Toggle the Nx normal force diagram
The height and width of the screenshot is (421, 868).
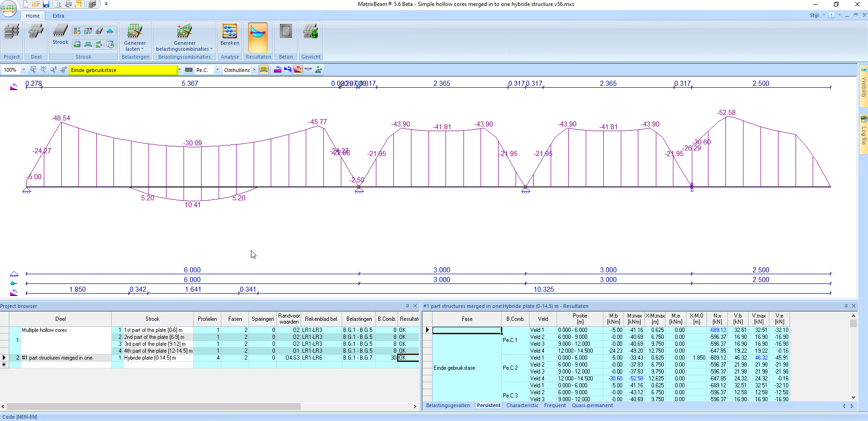(x=278, y=70)
